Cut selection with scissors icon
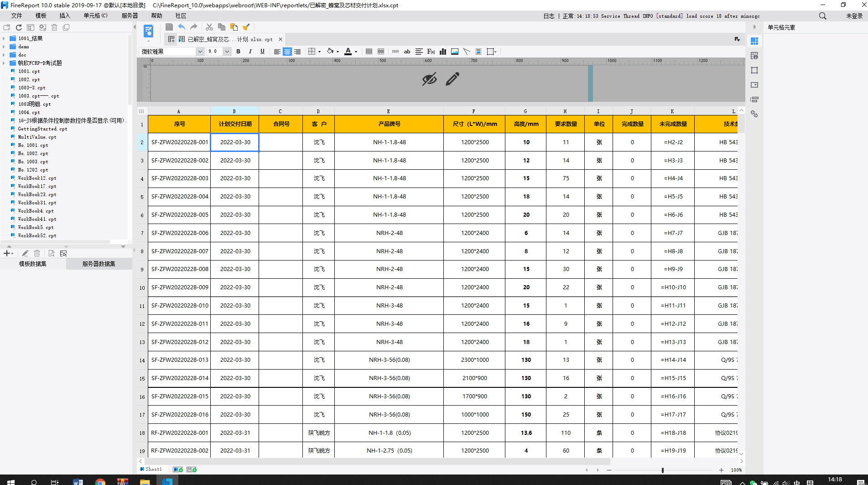Viewport: 868px width, 485px height. point(209,27)
